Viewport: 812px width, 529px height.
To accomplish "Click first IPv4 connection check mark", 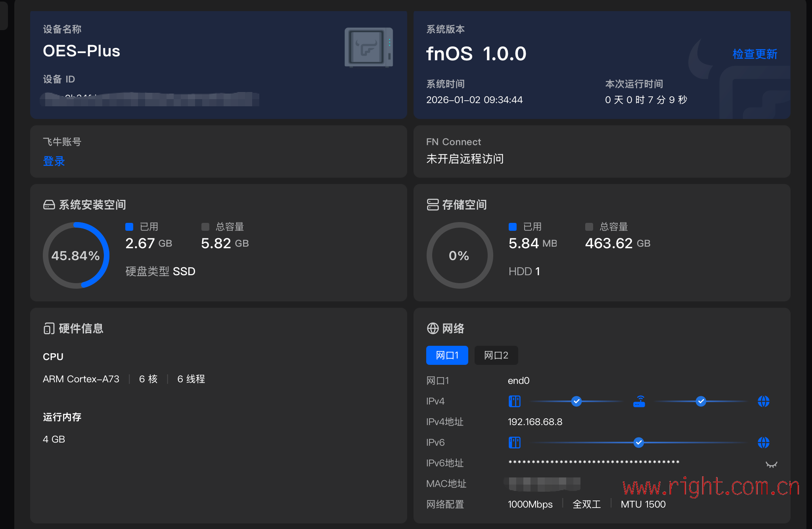I will click(576, 401).
